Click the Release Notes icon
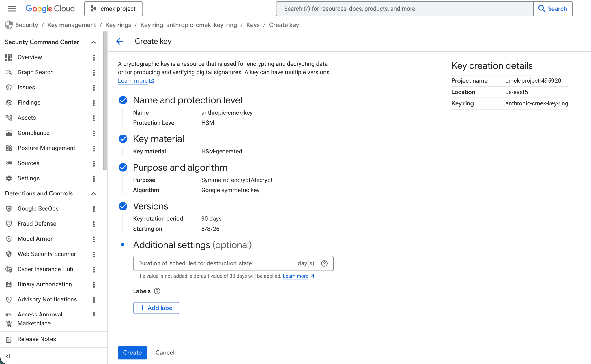This screenshot has width=591, height=364. click(x=9, y=339)
